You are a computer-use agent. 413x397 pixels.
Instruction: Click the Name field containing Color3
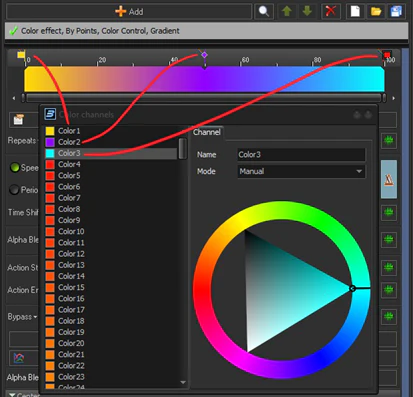[x=301, y=155]
